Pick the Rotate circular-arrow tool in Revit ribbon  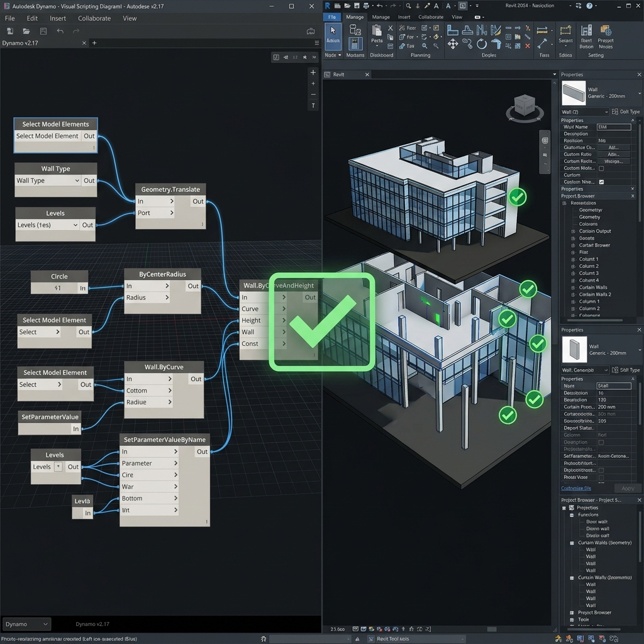point(481,44)
